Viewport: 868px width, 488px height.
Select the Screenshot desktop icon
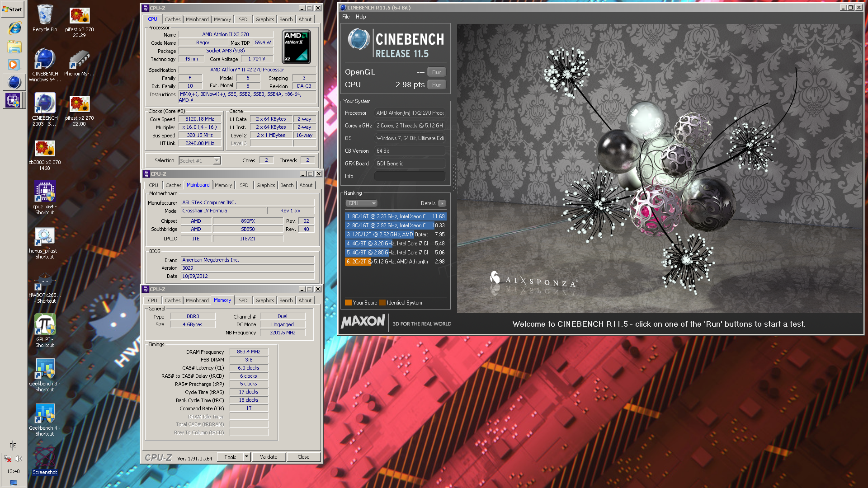[45, 460]
